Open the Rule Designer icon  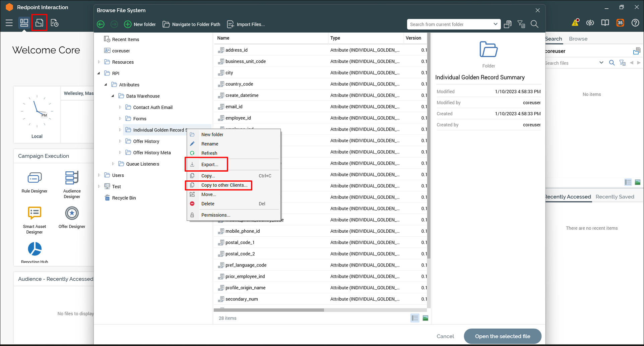[35, 178]
